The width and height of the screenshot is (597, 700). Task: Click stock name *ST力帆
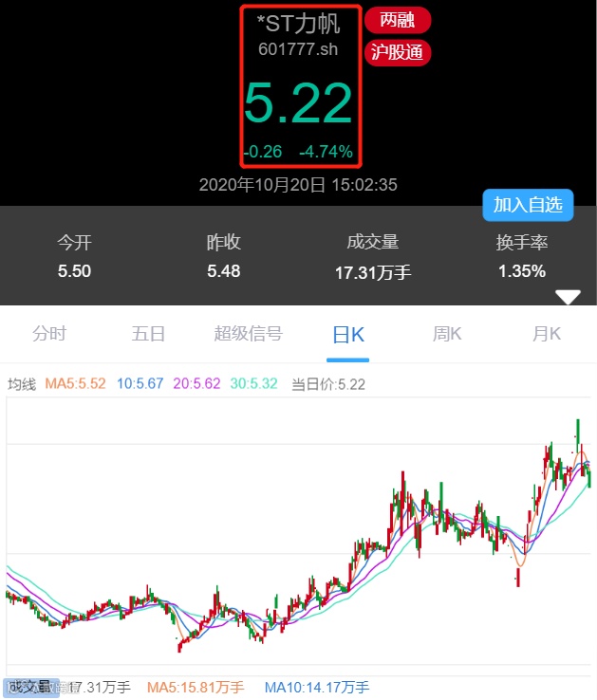tap(298, 24)
